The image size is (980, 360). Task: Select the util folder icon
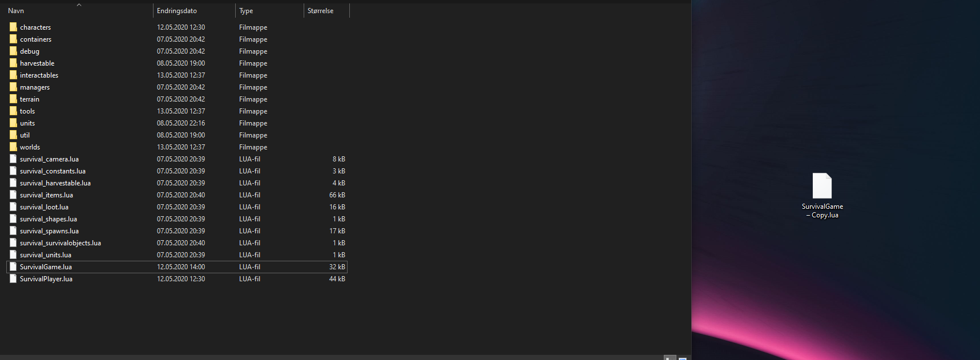(x=13, y=135)
